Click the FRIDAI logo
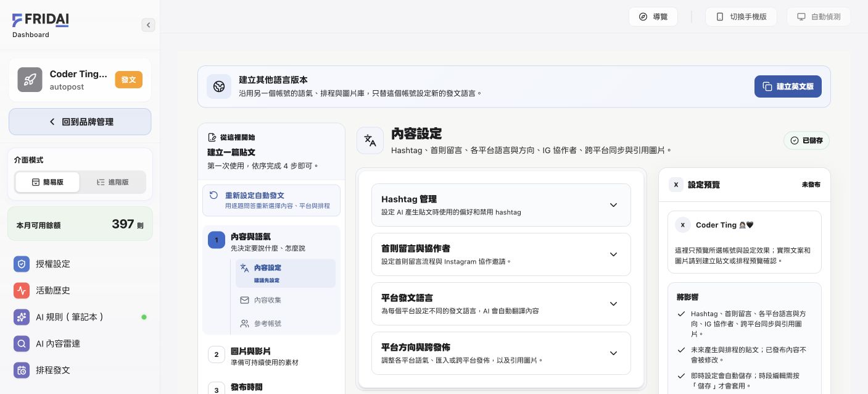This screenshot has width=868, height=394. tap(40, 20)
